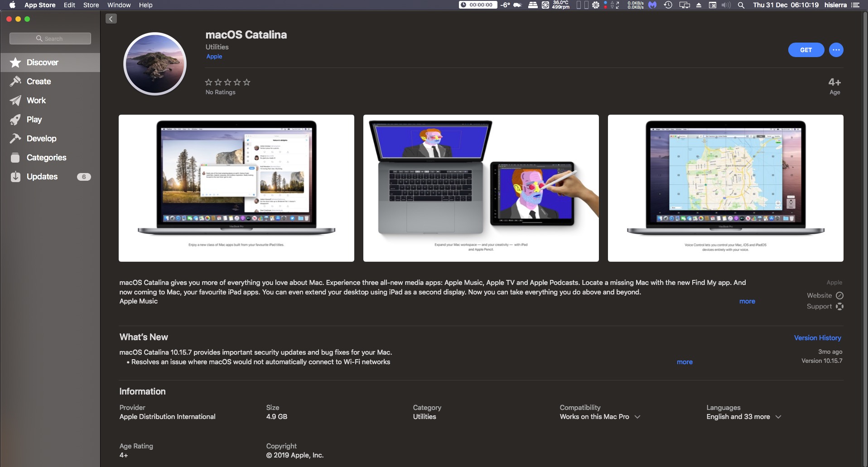Open Notification Center list icon
Viewport: 868px width, 467px height.
[x=855, y=5]
